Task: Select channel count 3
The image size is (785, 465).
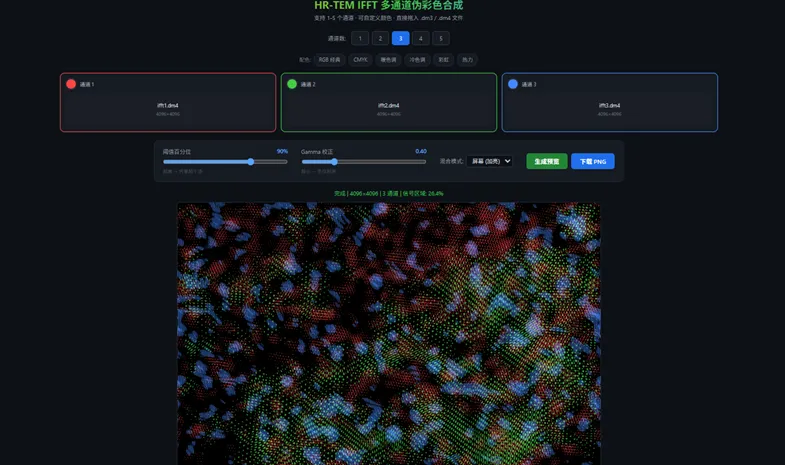Action: coord(401,39)
